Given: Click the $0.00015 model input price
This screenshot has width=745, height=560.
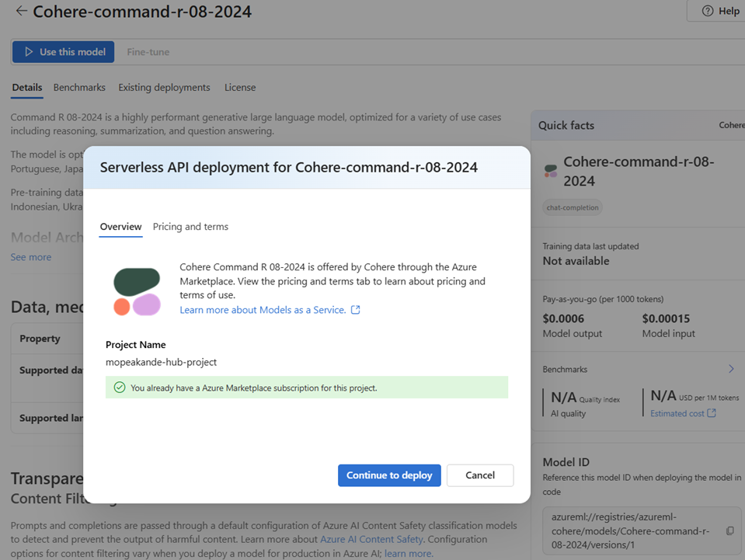Looking at the screenshot, I should tap(666, 318).
